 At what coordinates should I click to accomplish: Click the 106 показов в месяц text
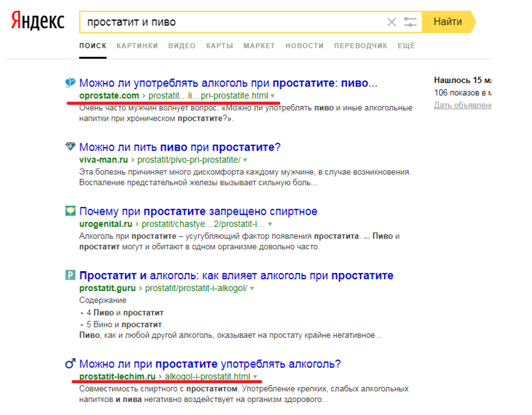click(463, 92)
